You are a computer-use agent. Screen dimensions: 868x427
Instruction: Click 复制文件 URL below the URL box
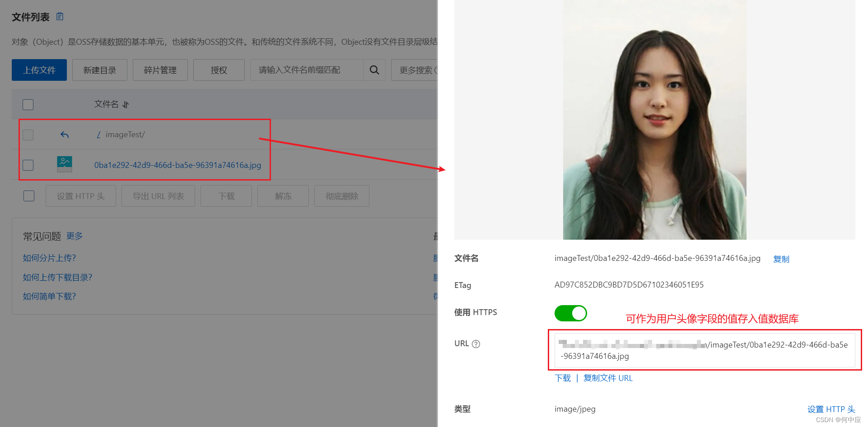[x=608, y=378]
